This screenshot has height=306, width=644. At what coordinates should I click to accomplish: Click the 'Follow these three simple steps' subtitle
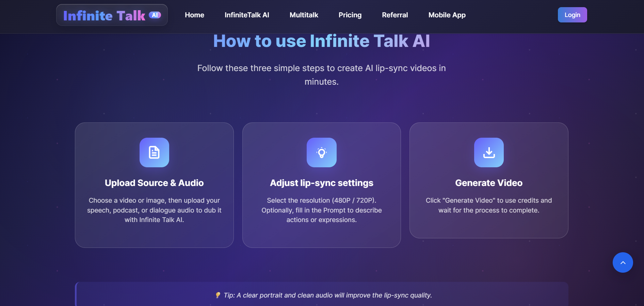coord(322,75)
